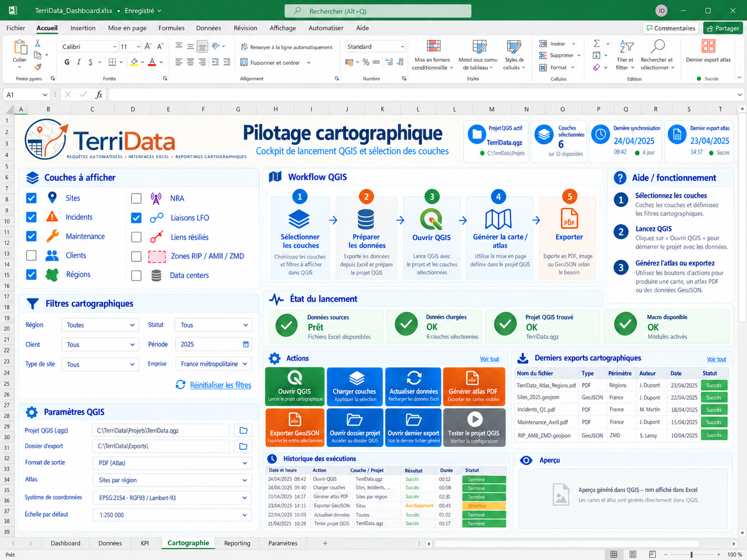The image size is (747, 560).
Task: Expand the Système de coordonnées dropdown
Action: coord(172,498)
